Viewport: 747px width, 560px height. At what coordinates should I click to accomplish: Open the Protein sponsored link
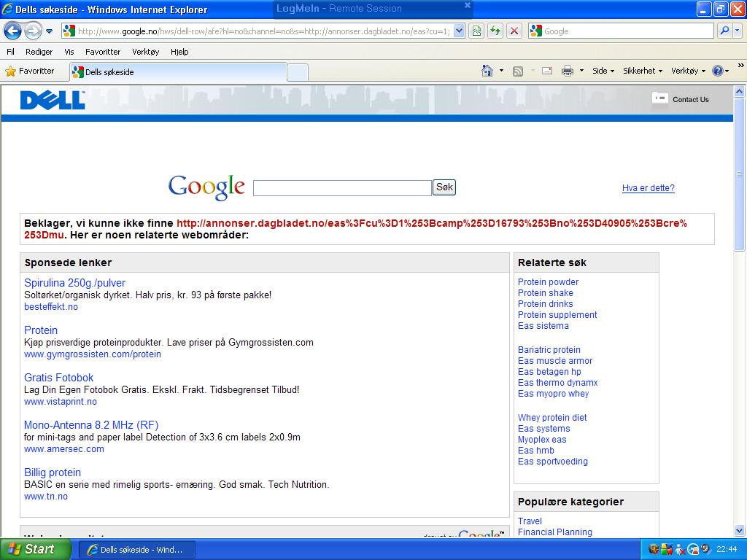click(x=41, y=330)
